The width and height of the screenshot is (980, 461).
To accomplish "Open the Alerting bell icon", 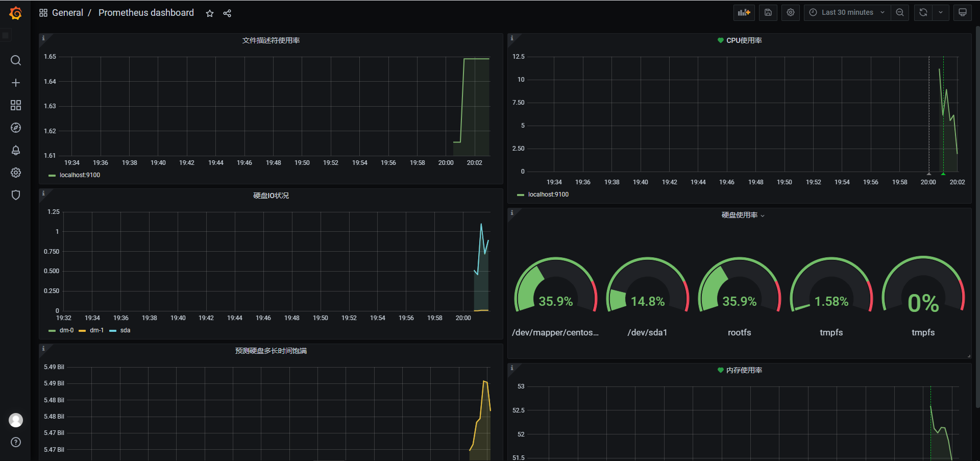I will tap(16, 150).
